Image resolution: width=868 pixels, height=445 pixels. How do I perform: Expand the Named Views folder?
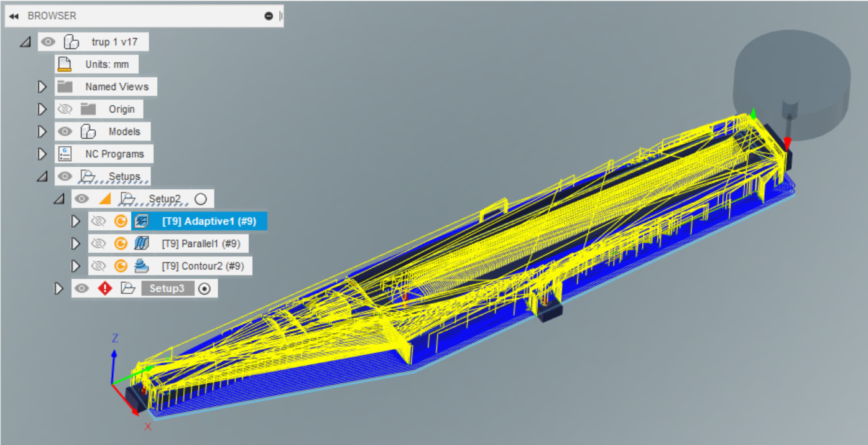(42, 87)
